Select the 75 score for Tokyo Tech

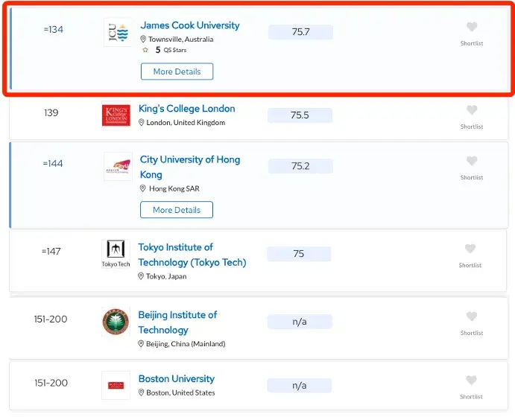coord(299,254)
